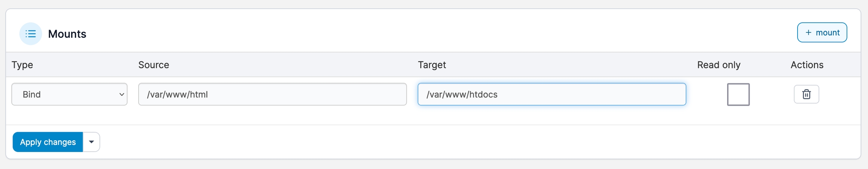
Task: Click the Actions column header
Action: (x=807, y=65)
